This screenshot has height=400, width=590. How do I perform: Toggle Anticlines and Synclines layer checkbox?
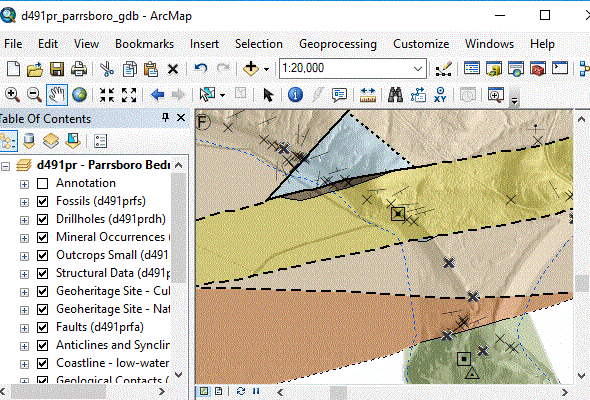[x=43, y=345]
